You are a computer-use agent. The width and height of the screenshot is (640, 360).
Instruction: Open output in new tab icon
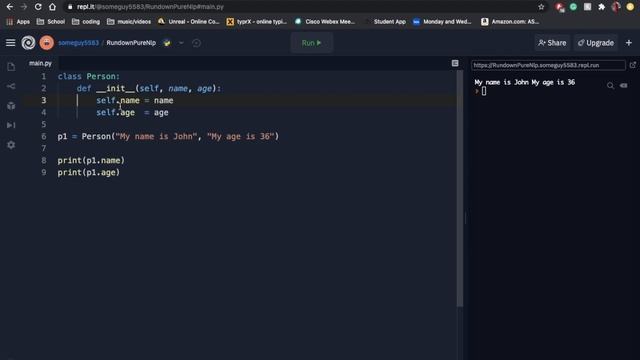point(633,65)
